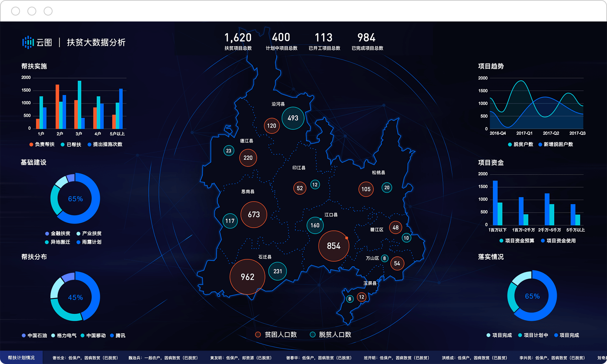
Task: Select the 中国石油 legend item
Action: [34, 336]
